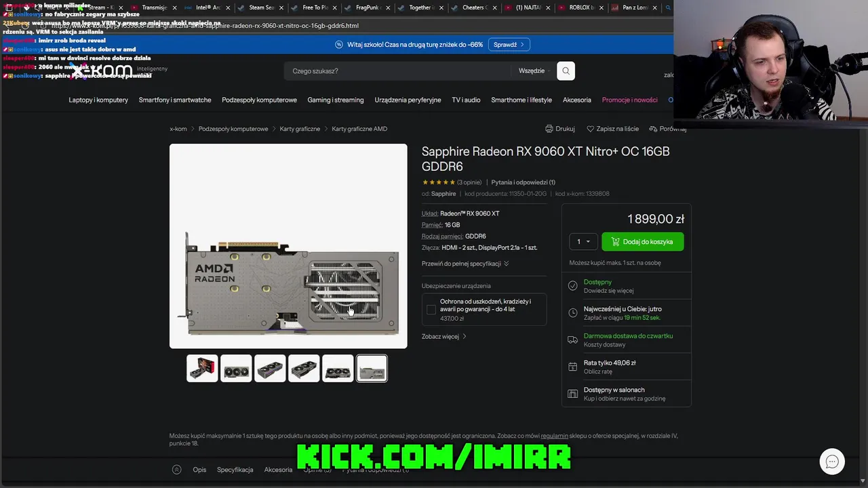Click the Sprawdź promo button
This screenshot has height=488, width=868.
pyautogui.click(x=509, y=45)
